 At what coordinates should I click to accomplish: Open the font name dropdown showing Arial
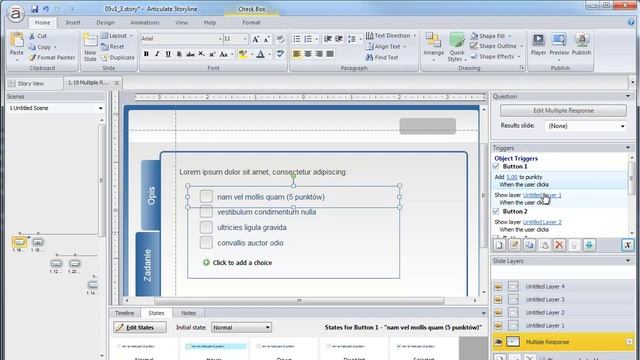click(x=220, y=39)
